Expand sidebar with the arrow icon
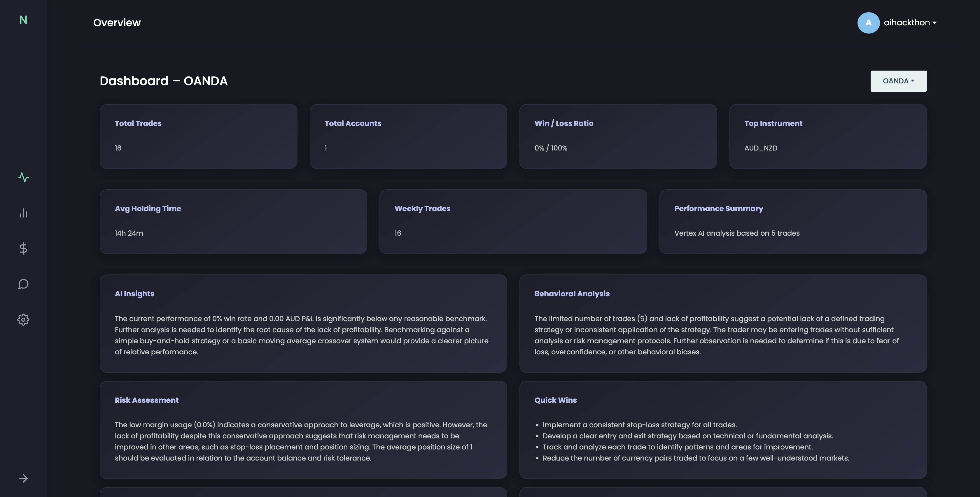This screenshot has height=497, width=980. (23, 478)
